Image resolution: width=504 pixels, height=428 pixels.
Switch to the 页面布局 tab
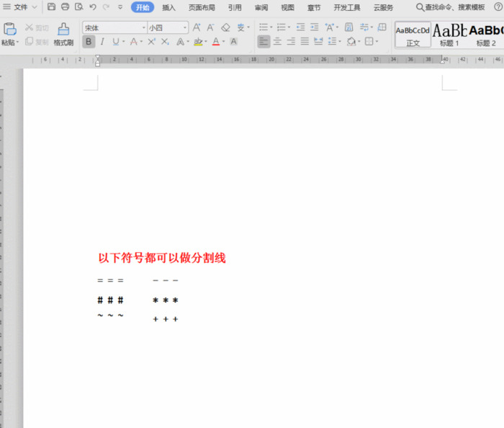pyautogui.click(x=202, y=7)
